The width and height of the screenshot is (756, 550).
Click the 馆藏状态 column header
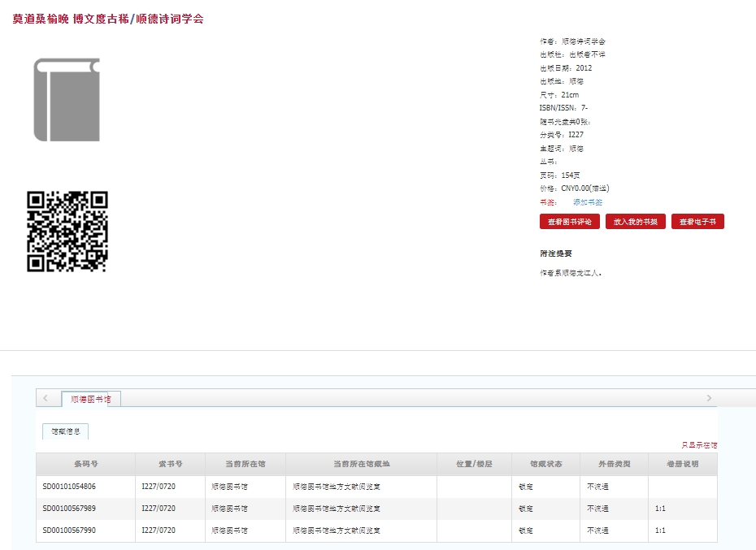546,464
